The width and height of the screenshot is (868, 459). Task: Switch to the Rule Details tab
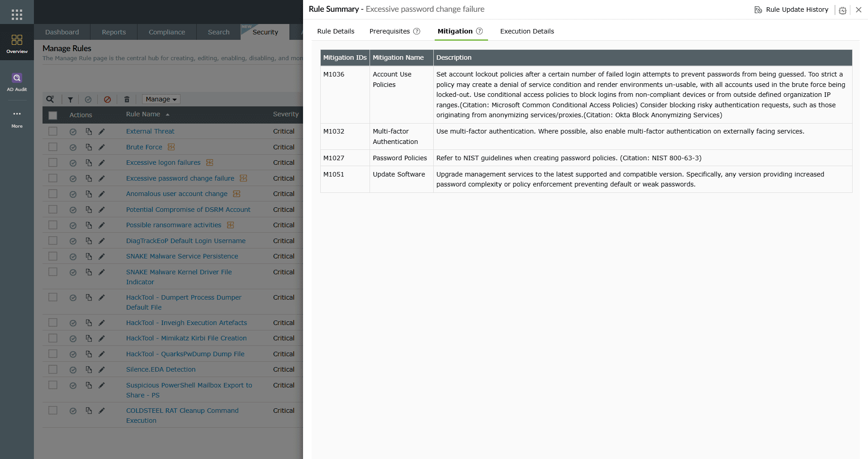click(x=336, y=31)
